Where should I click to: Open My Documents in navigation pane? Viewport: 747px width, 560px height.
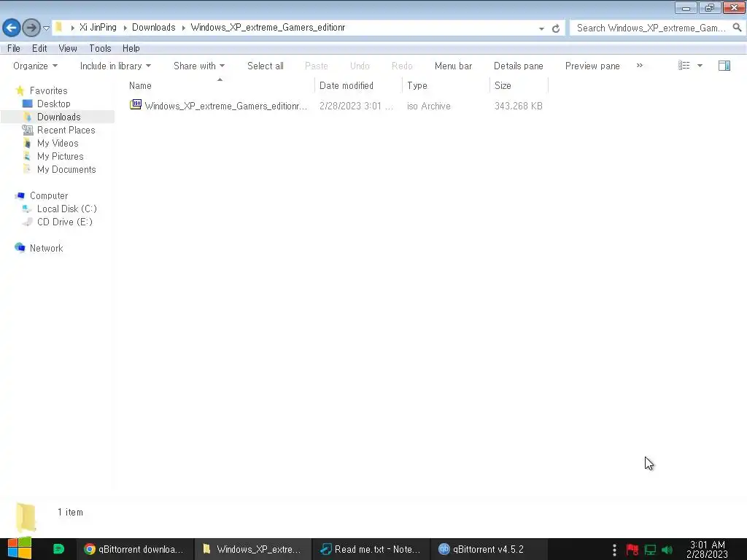(66, 169)
